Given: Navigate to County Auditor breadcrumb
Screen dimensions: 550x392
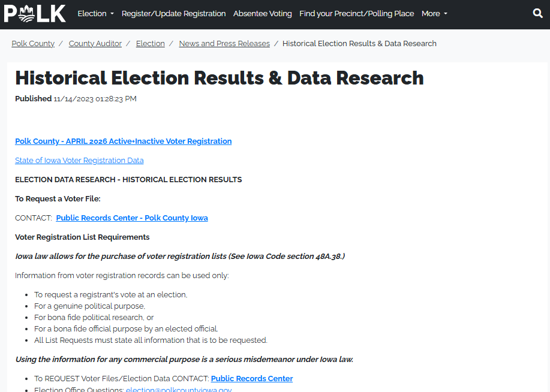Looking at the screenshot, I should click(x=95, y=44).
